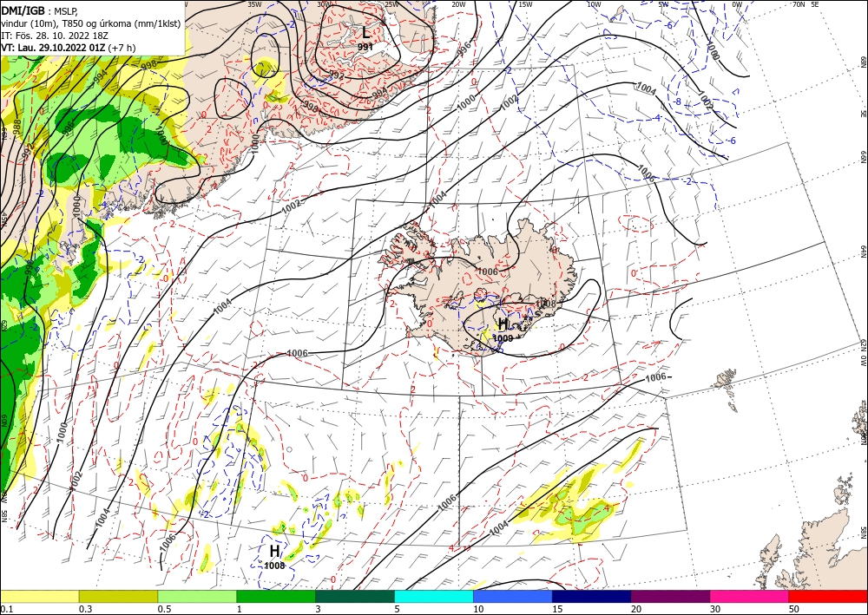Screen dimensions: 868x615
Task: Click the '10W' longitude label at top
Action: tap(594, 3)
